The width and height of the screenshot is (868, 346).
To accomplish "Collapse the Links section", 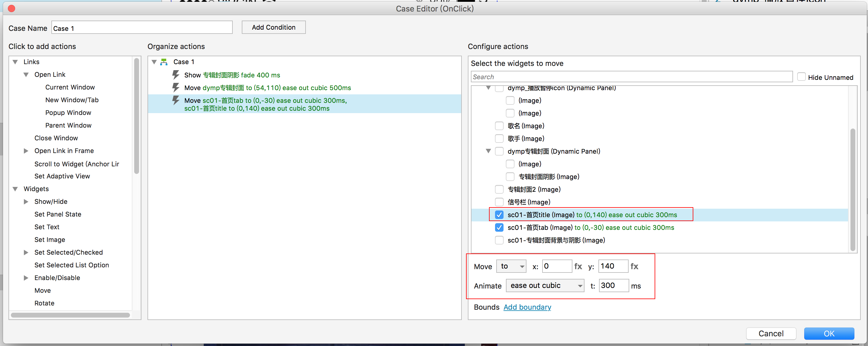I will (x=15, y=62).
